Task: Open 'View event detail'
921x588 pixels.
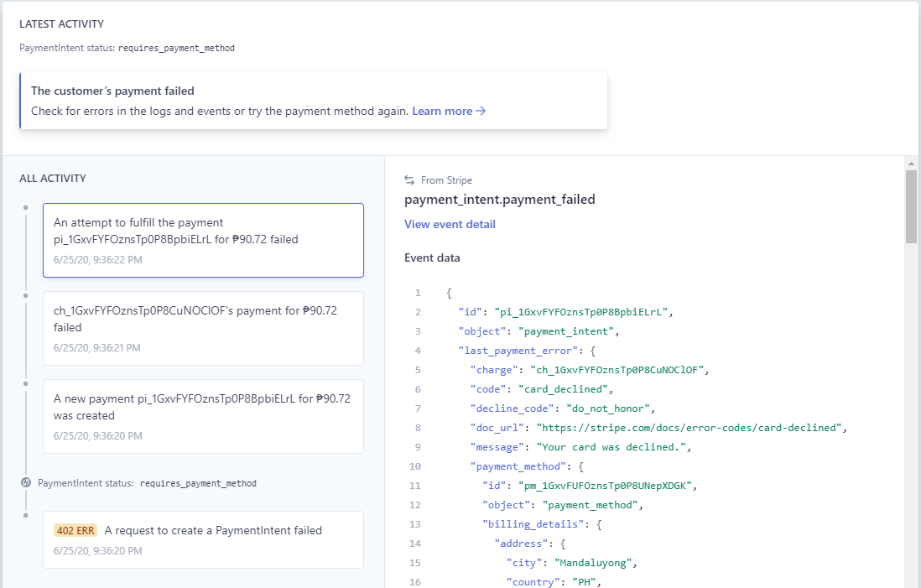Action: 450,224
